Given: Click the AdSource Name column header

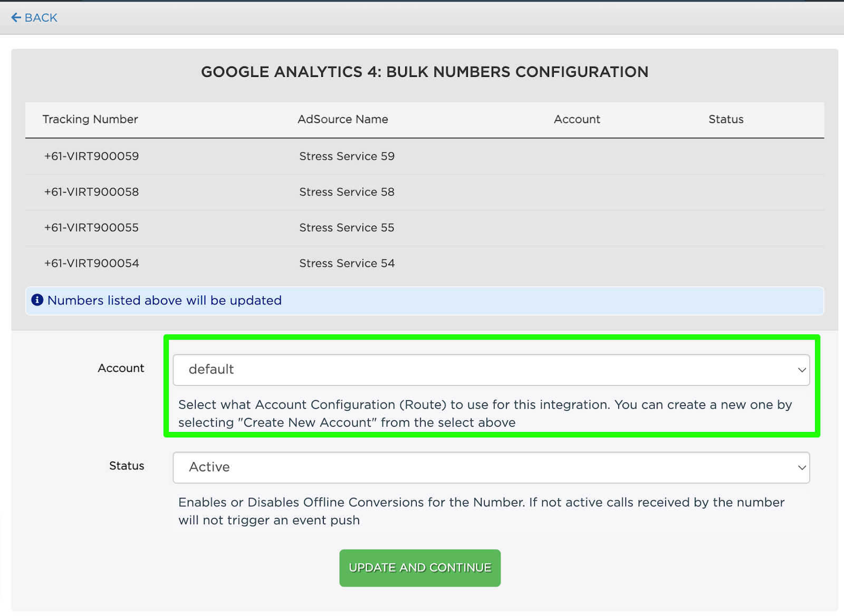Looking at the screenshot, I should tap(343, 119).
